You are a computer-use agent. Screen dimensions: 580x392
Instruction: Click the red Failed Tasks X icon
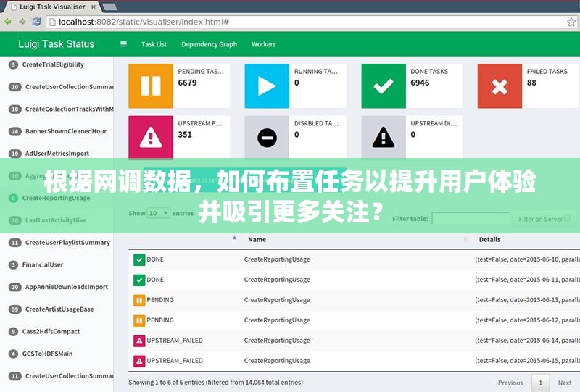point(500,86)
